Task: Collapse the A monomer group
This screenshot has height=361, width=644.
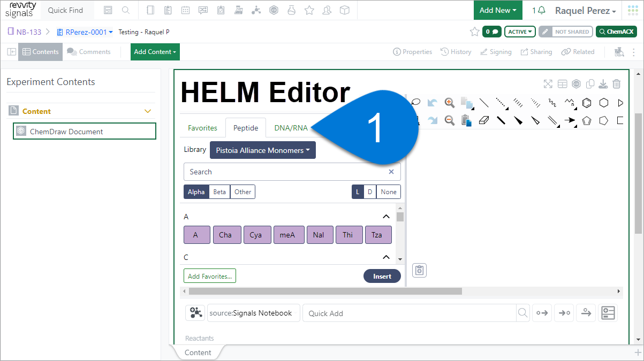Action: coord(386,217)
